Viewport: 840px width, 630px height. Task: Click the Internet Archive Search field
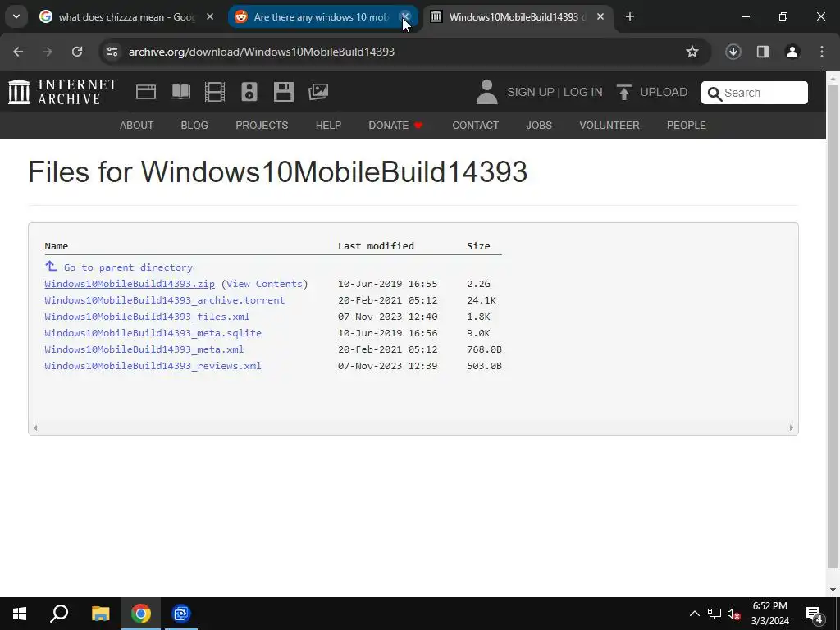pos(755,93)
